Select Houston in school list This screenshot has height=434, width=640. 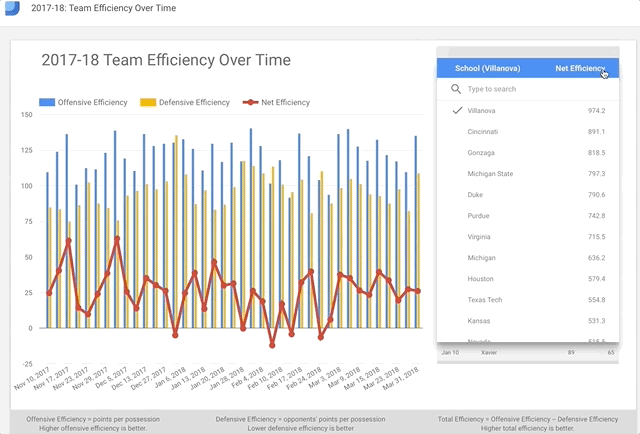(528, 279)
